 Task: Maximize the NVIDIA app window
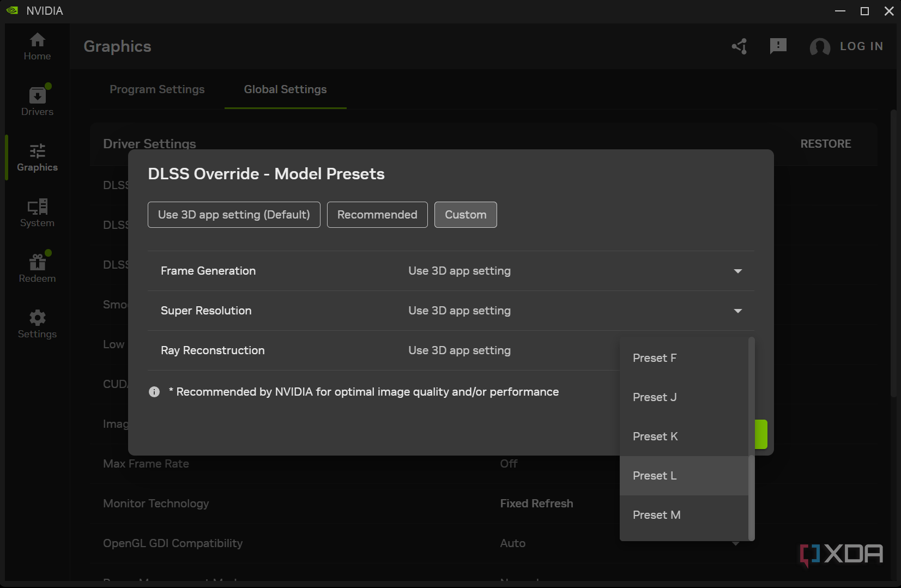[x=864, y=11]
